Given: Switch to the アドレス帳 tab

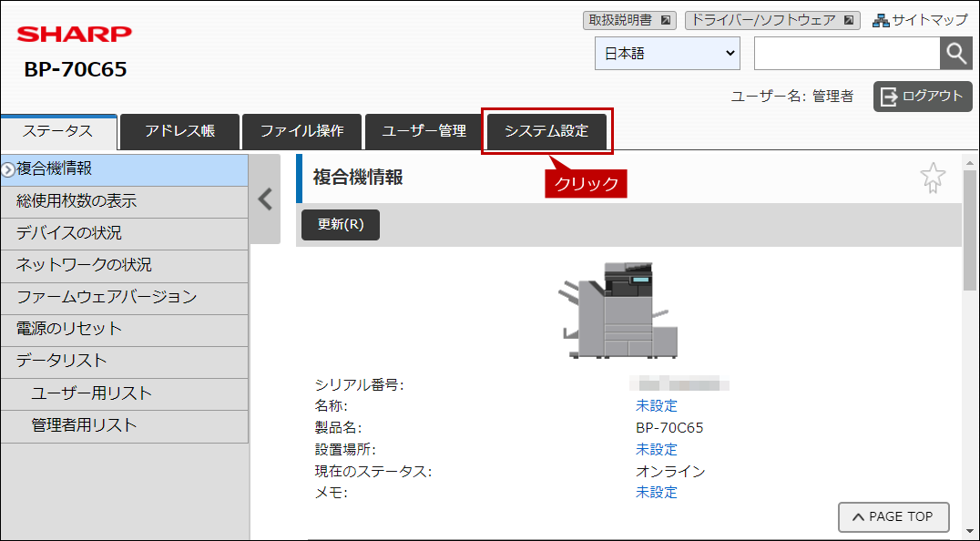Looking at the screenshot, I should tap(180, 131).
